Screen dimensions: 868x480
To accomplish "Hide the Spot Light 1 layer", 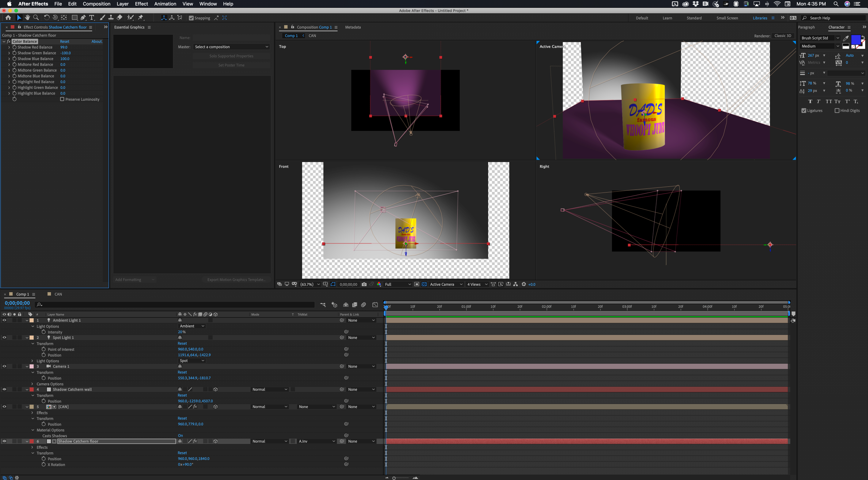I will 4,337.
